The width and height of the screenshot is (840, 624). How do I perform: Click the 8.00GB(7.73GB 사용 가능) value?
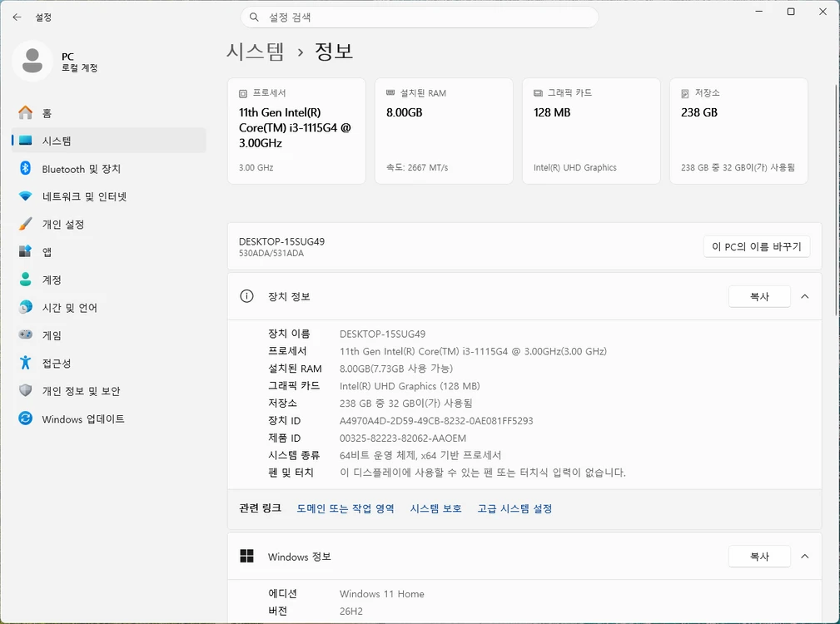coord(396,369)
